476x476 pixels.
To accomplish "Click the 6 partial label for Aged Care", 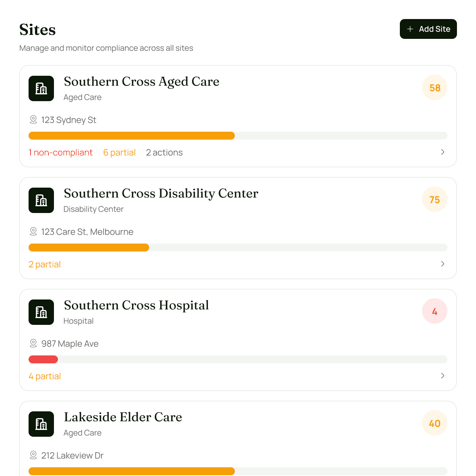I will point(119,152).
